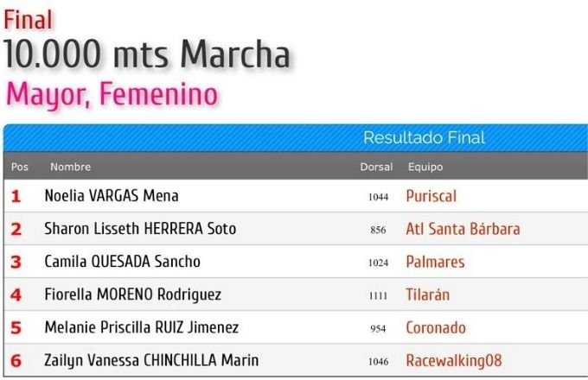This screenshot has width=588, height=380.
Task: Click the Dorsal column header
Action: 376,167
